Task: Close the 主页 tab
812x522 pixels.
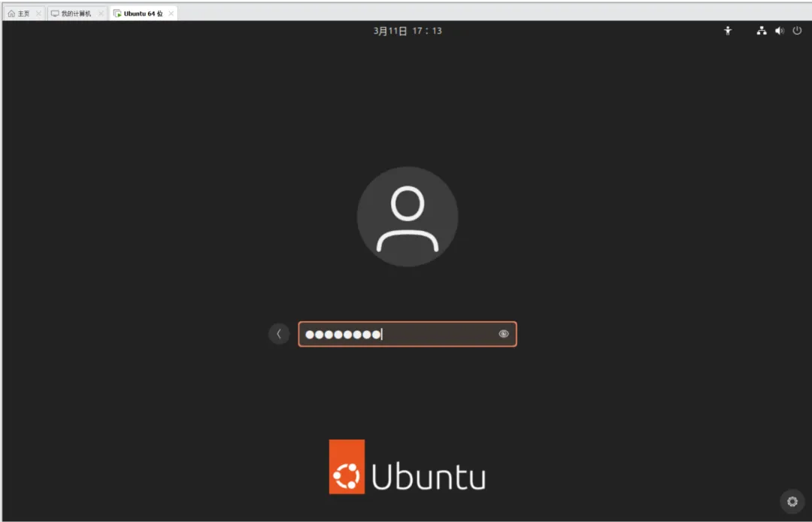Action: point(38,14)
